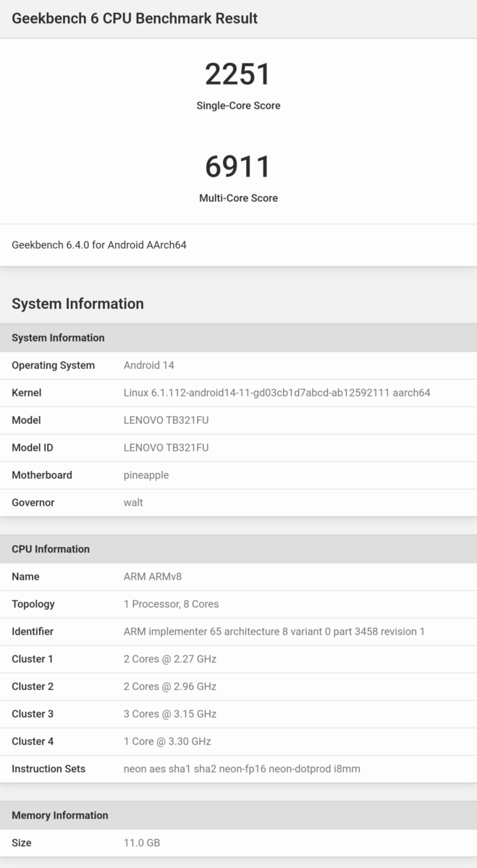Click the Model value LENOVO TB321FU
This screenshot has height=868, width=477.
tap(166, 420)
